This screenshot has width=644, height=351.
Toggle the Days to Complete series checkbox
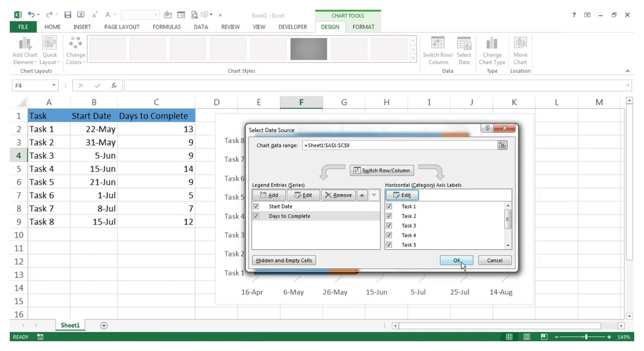[x=256, y=216]
